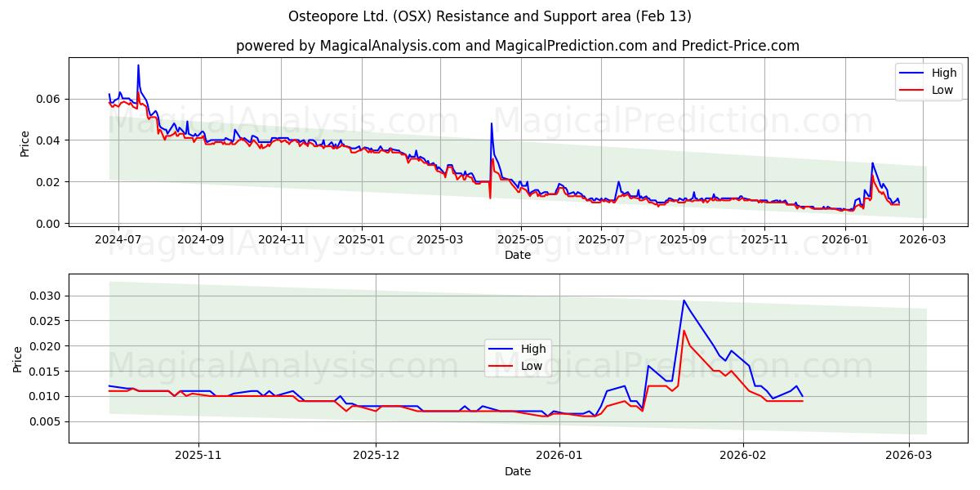This screenshot has height=490, width=980.
Task: Click the '2024-09' x-axis label on top chart
Action: pos(201,239)
